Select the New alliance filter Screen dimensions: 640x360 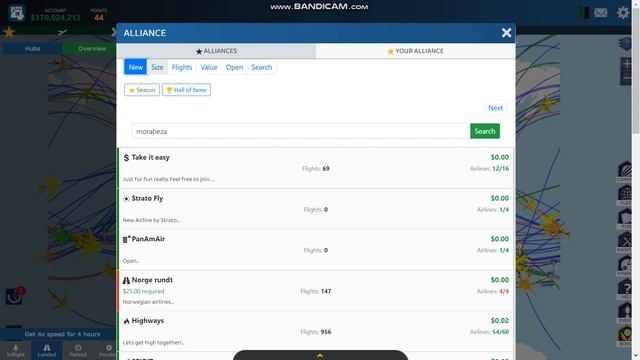pos(136,67)
